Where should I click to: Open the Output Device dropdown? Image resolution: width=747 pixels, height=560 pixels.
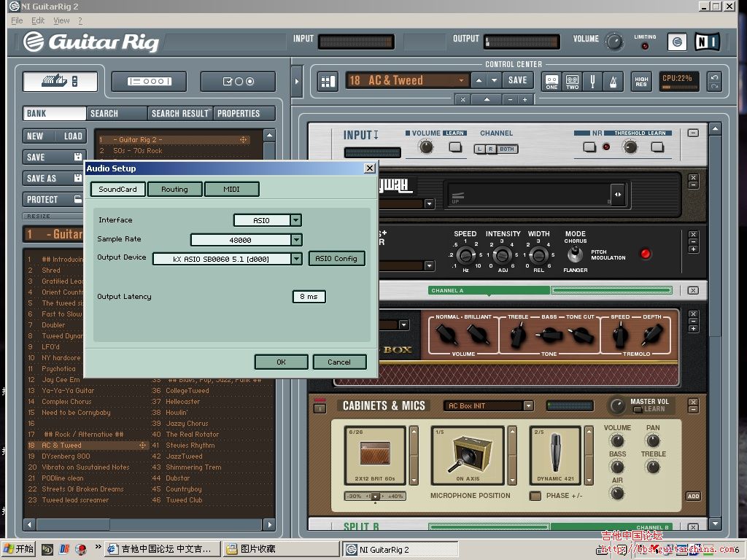[295, 259]
